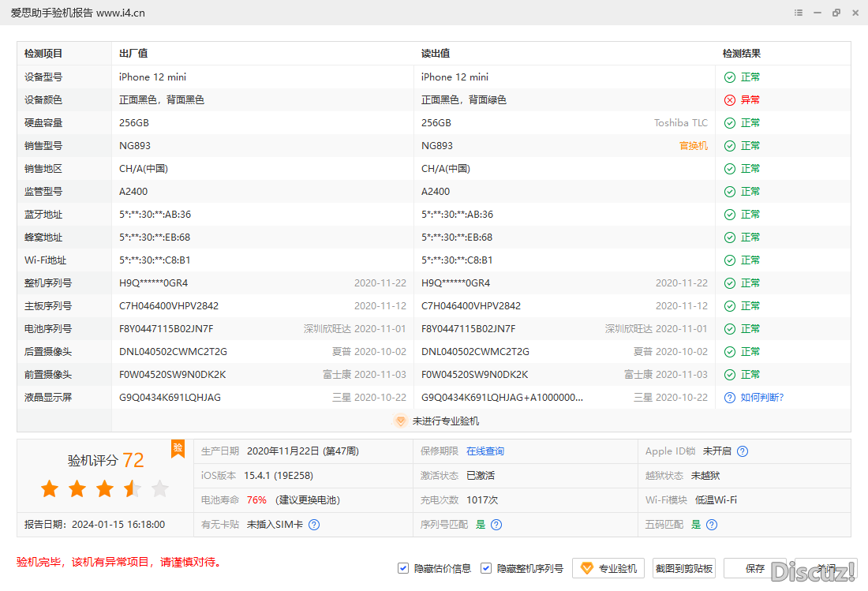Click read value G9Q0434K691LQHJAG+A1000000...
Screen dimensions: 868x591
pyautogui.click(x=502, y=398)
